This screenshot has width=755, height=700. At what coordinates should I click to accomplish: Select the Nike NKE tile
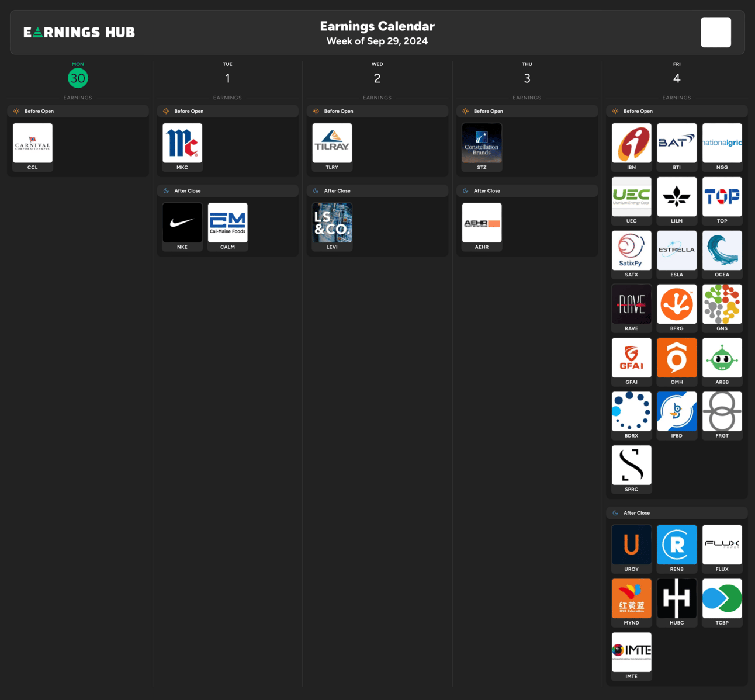(x=182, y=227)
